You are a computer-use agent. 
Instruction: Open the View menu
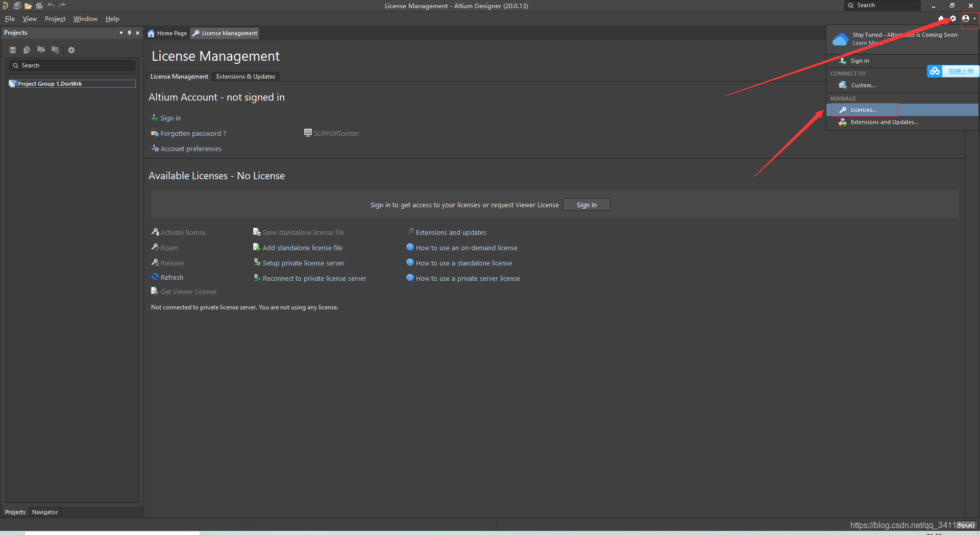click(30, 19)
